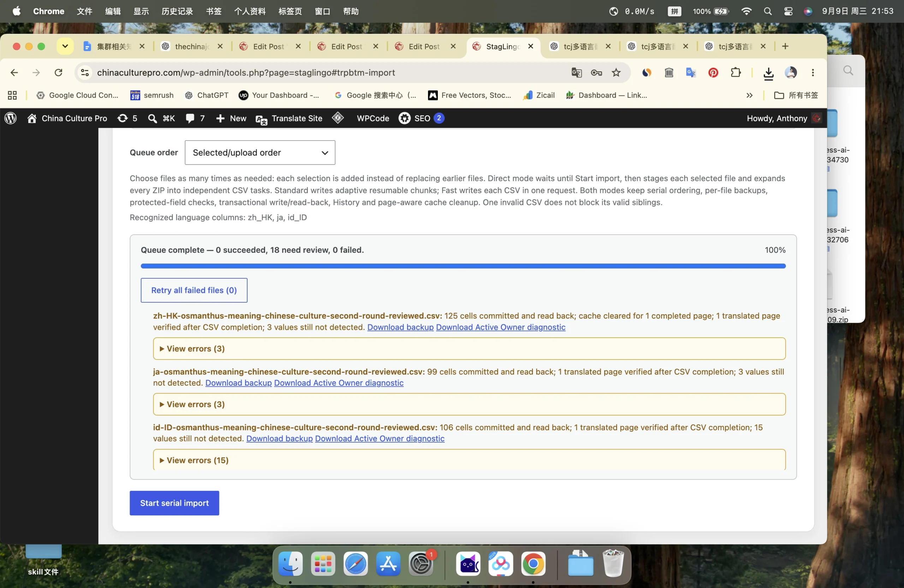
Task: Switch to the thechinajc tab
Action: pyautogui.click(x=192, y=46)
